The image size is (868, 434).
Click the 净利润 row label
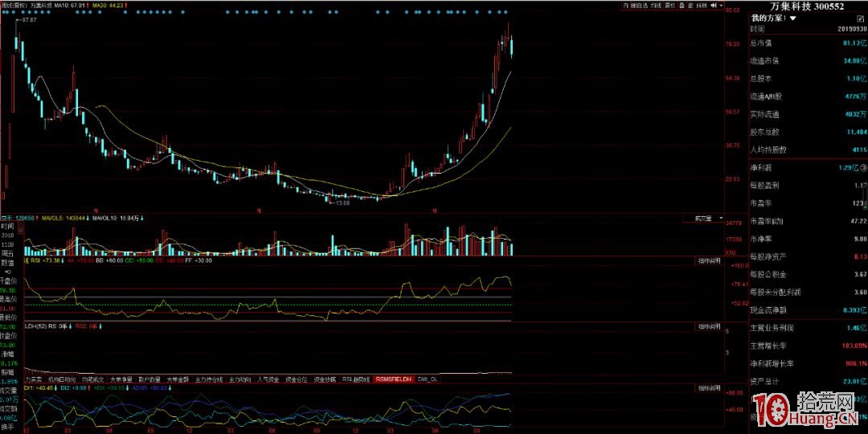(761, 166)
